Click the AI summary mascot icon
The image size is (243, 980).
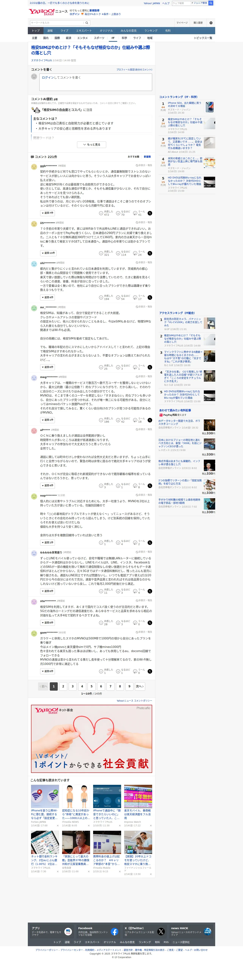[35, 110]
